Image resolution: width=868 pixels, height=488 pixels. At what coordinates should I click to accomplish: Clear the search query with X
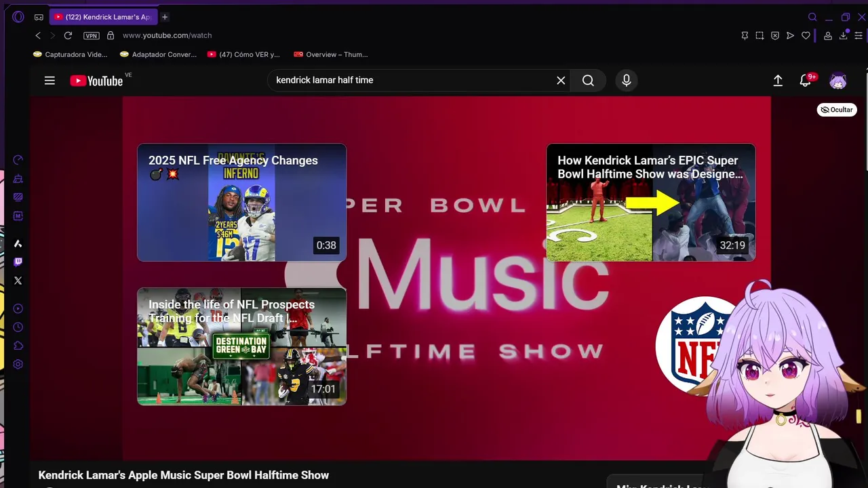click(x=561, y=81)
